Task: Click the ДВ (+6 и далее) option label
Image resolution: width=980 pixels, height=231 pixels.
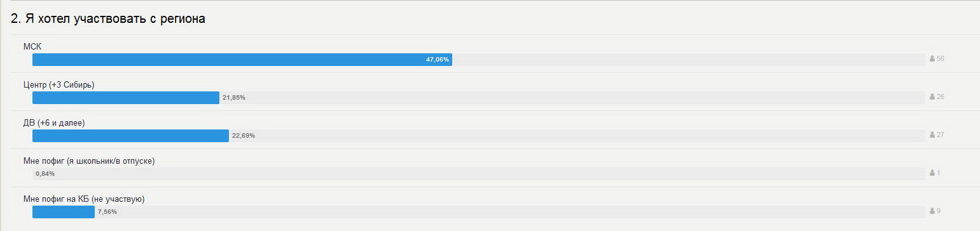Action: click(x=54, y=122)
